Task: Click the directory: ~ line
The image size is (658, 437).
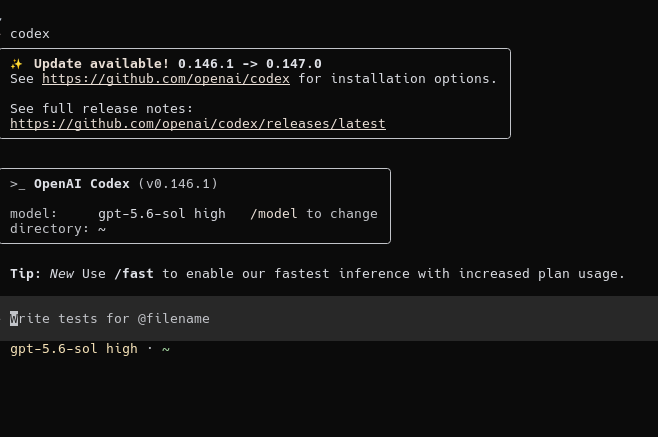Action: (58, 229)
